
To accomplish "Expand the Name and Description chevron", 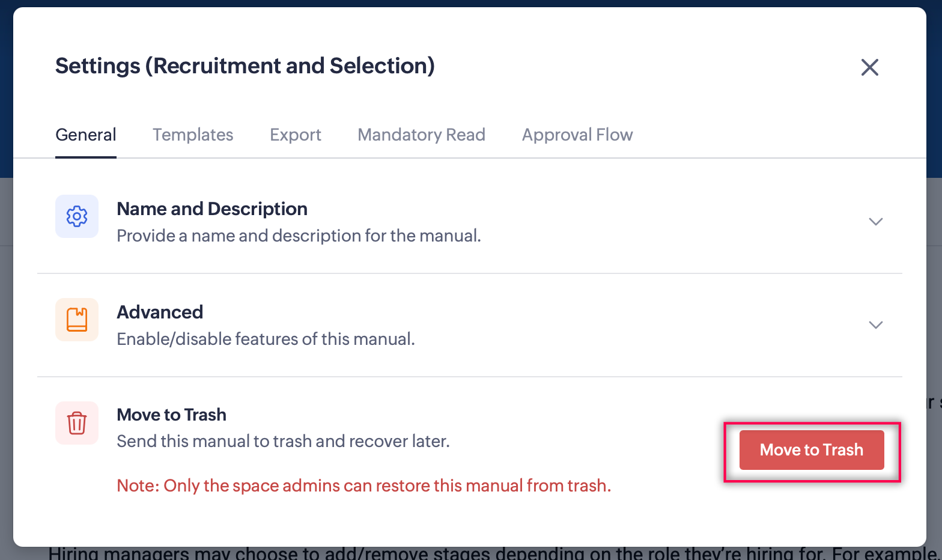I will click(875, 222).
